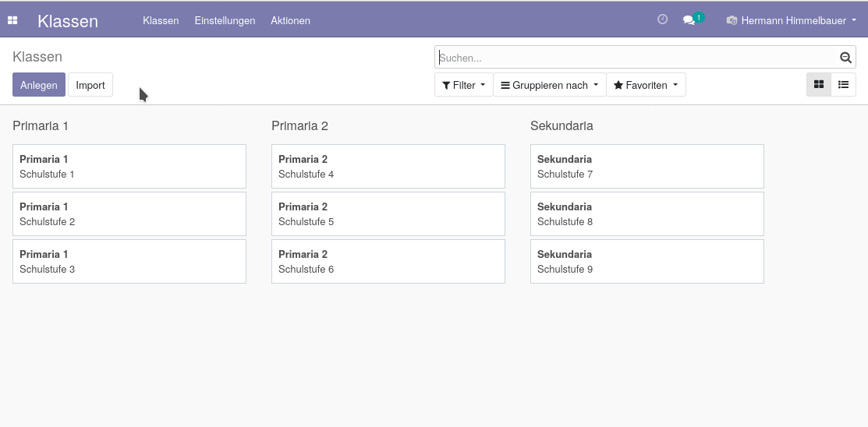Expand the Filter dropdown
The height and width of the screenshot is (427, 868).
point(463,85)
